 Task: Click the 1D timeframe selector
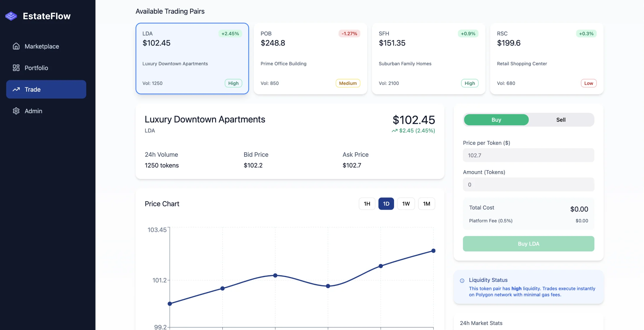[x=386, y=204]
